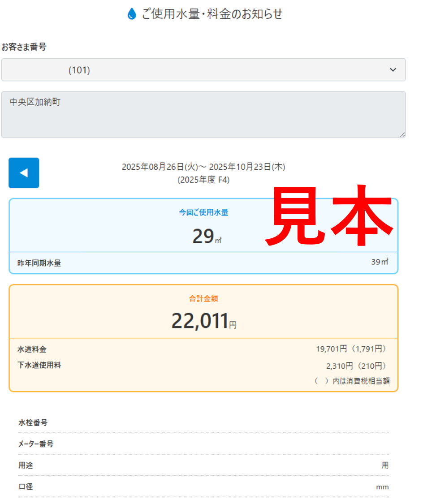
Task: Select the customer number (101) combo box
Action: pos(203,70)
